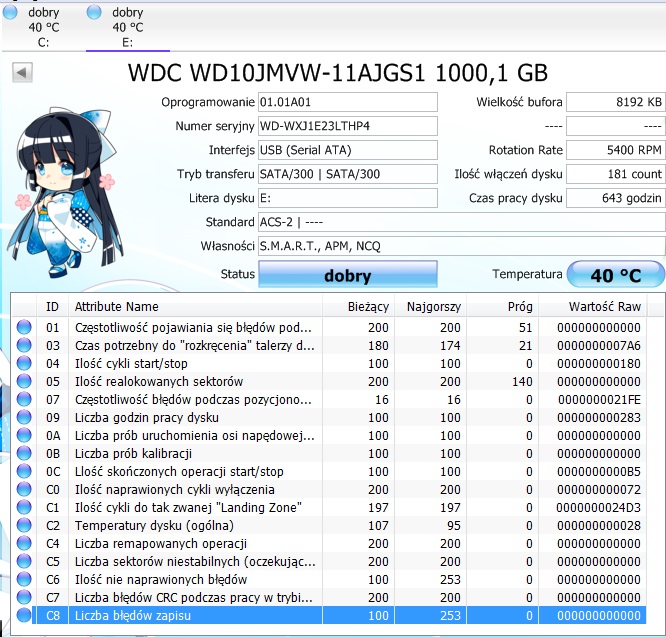Click the Wartość Raw column header
The width and height of the screenshot is (666, 637).
click(593, 307)
